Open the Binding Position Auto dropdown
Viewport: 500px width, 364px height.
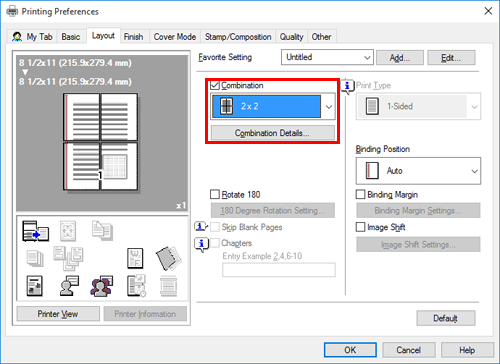coord(418,171)
